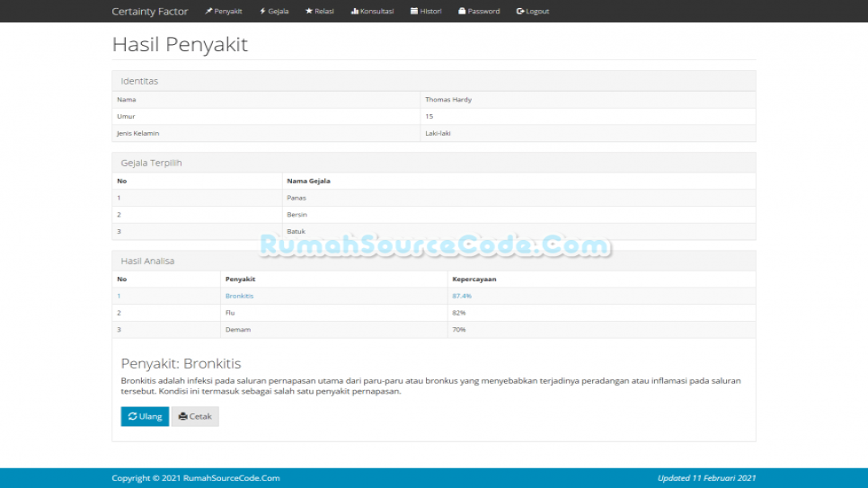Click the Updated 11 Februari 2021 footer text
Image resolution: width=868 pixels, height=488 pixels.
(706, 478)
